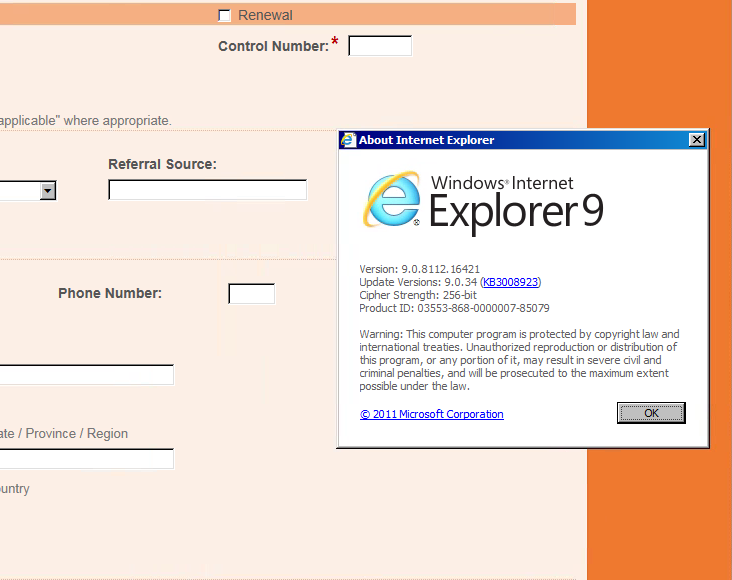Click the About Internet Explorer title text

point(426,140)
